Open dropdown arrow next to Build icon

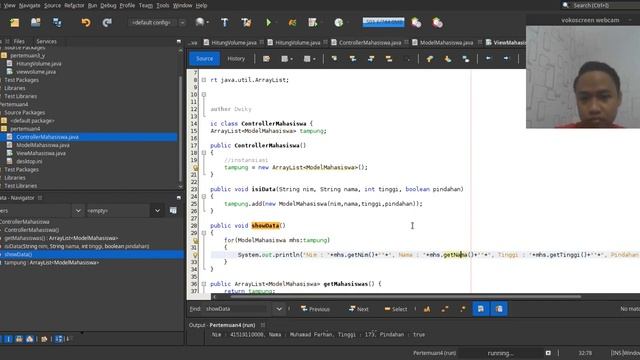pos(208,23)
